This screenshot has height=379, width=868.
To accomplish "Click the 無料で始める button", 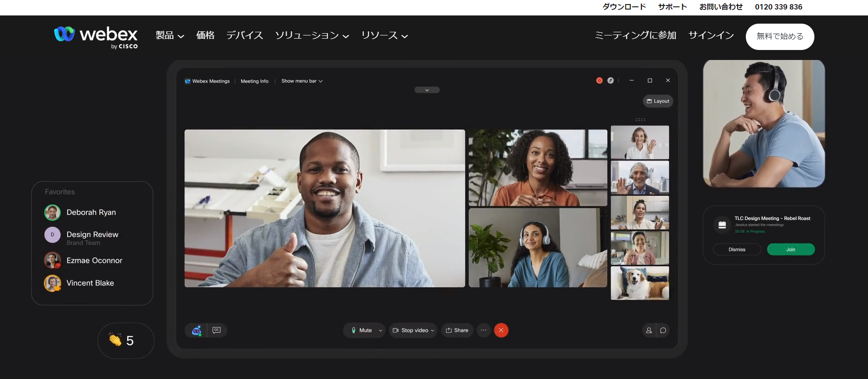I will [x=780, y=36].
